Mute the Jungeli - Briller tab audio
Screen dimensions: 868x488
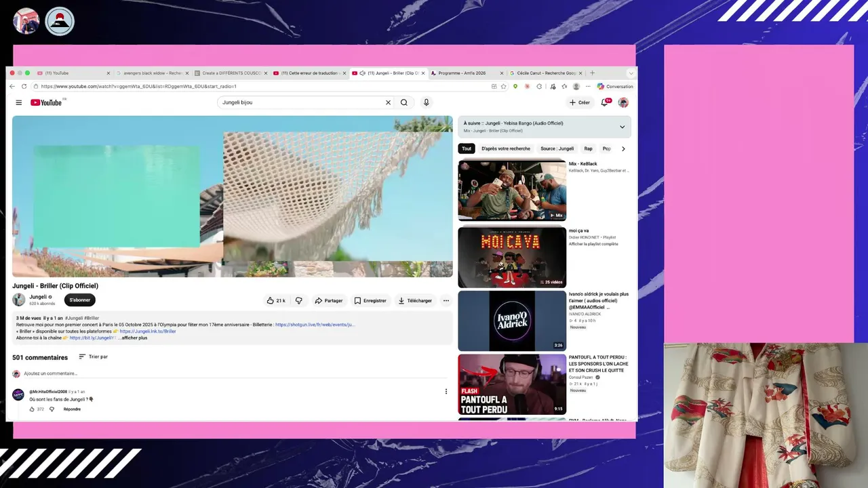click(363, 73)
